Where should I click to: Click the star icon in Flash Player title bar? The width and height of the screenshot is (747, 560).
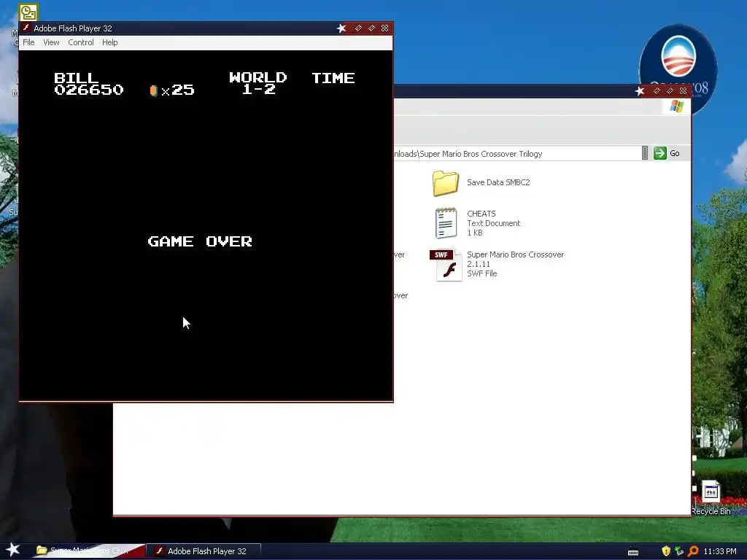pos(341,28)
